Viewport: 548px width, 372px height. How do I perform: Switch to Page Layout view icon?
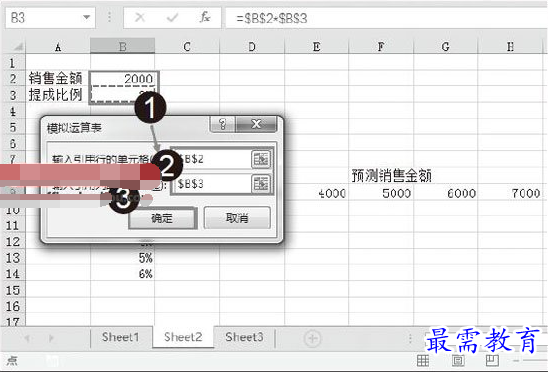(458, 360)
